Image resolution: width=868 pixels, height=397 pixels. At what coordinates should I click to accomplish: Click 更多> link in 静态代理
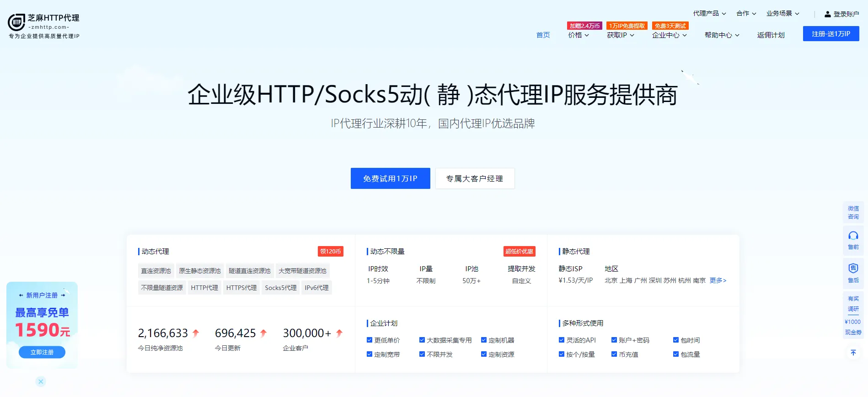[x=718, y=280]
